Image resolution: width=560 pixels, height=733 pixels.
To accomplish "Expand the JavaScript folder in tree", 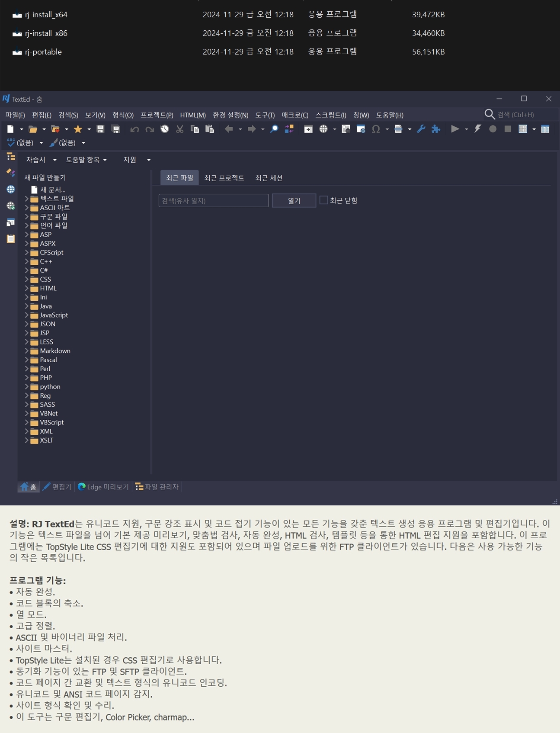I will pos(26,315).
